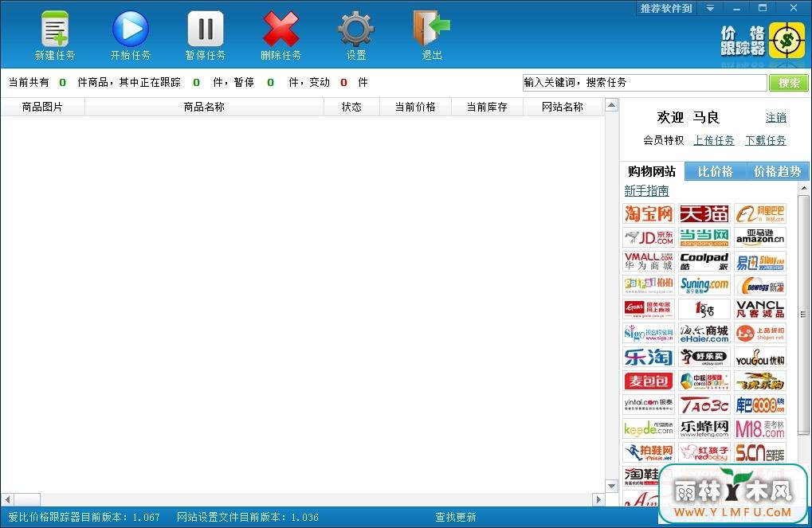The width and height of the screenshot is (812, 528).
Task: Switch to the 购物网站 tab
Action: click(652, 171)
